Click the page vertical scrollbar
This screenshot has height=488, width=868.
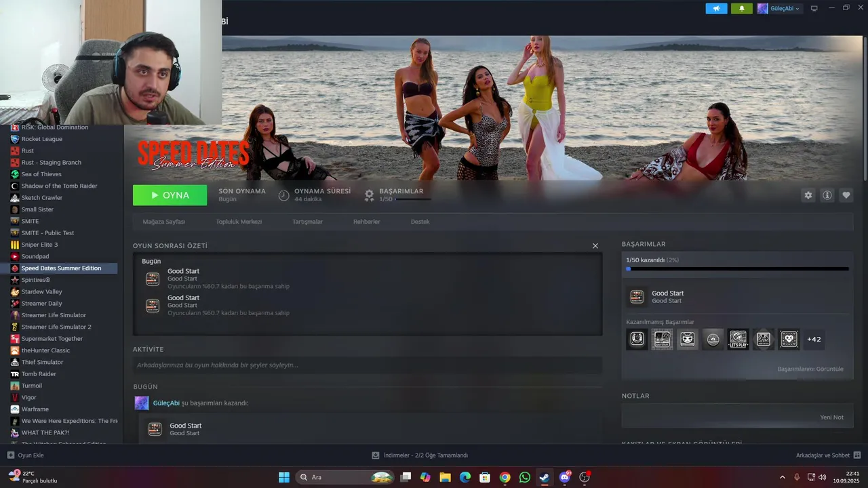coord(865,108)
